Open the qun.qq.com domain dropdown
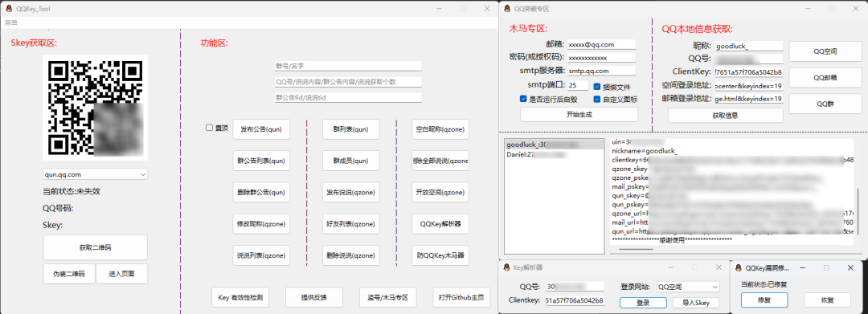 pos(95,174)
